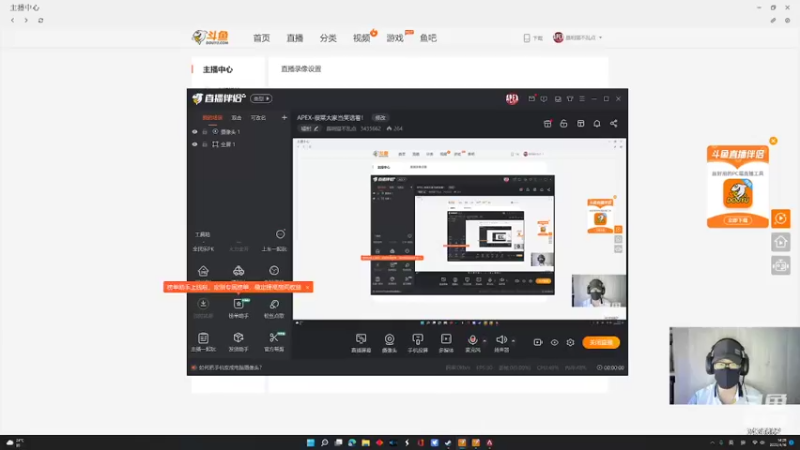Share the stream with the share icon
Screen dimensions: 800x450
614,123
